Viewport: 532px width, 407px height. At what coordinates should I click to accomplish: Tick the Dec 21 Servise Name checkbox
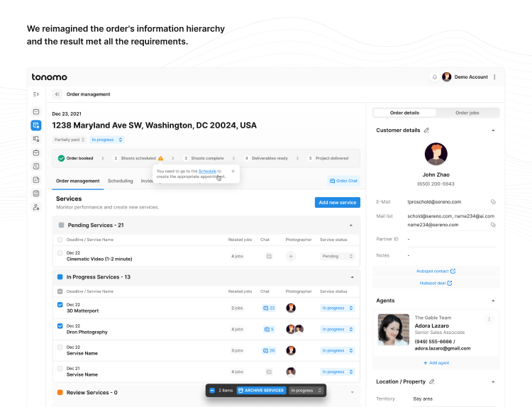(60, 369)
